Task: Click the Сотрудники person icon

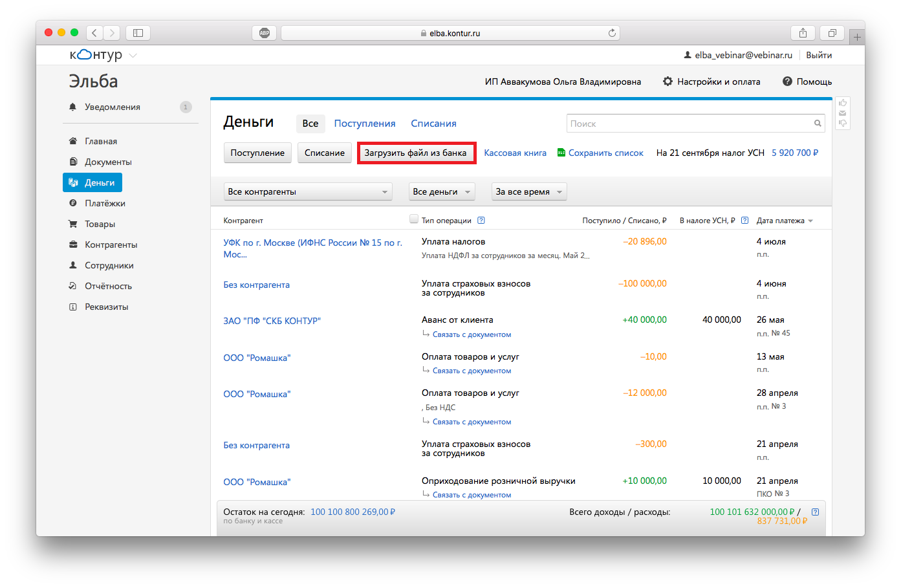Action: pyautogui.click(x=73, y=265)
